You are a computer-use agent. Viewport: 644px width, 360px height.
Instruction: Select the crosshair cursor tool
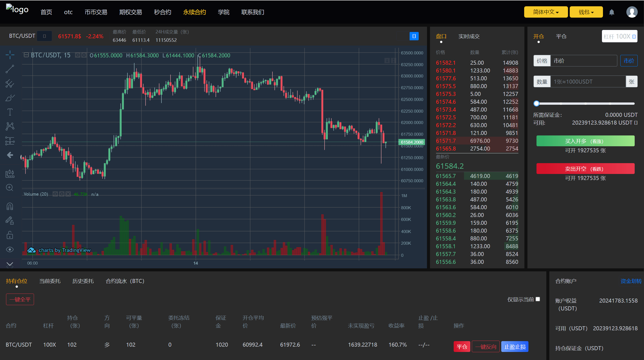coord(10,55)
